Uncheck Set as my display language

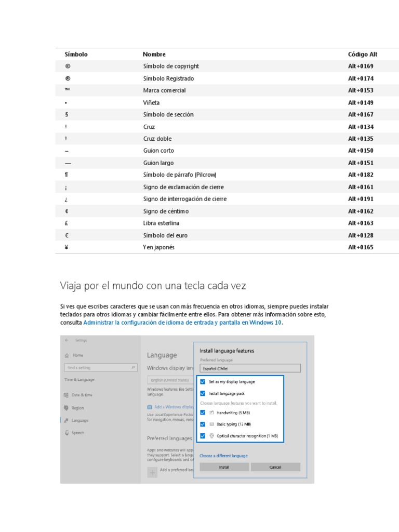203,381
